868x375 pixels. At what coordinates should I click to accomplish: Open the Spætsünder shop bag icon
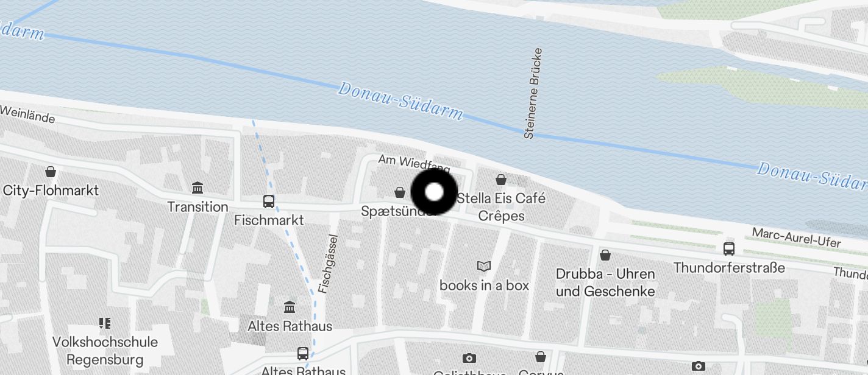(400, 192)
